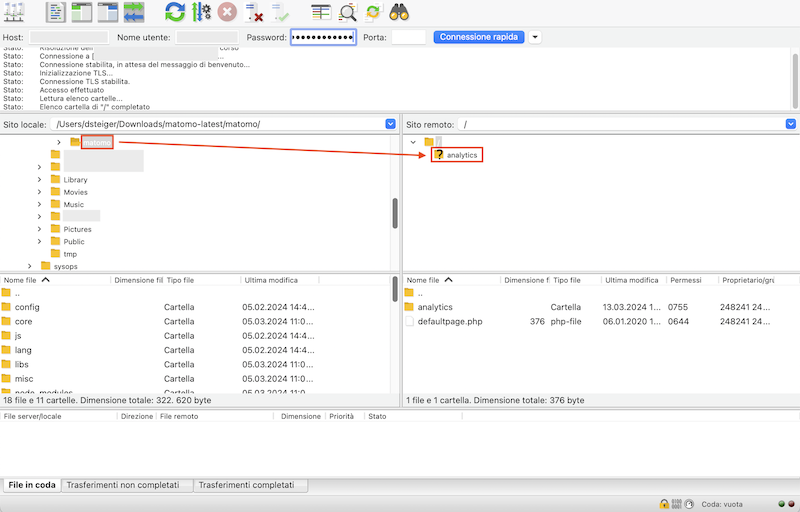Focus the Nome utente field
The height and width of the screenshot is (512, 800).
coord(207,37)
